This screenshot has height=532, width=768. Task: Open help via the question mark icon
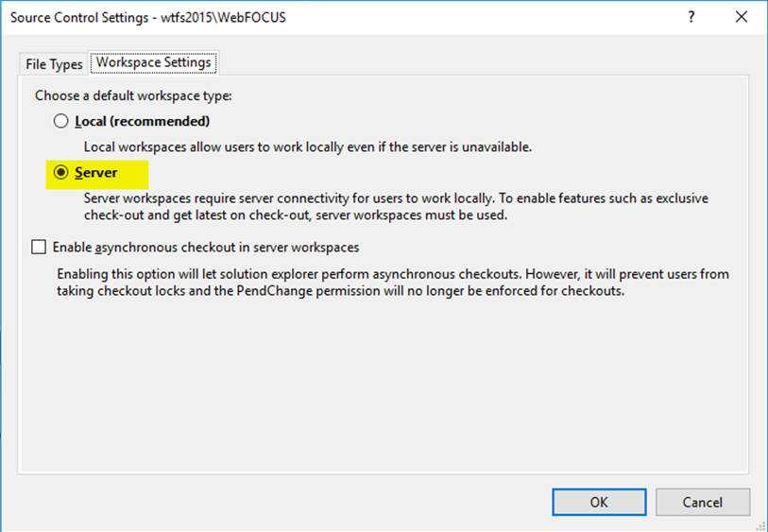tap(691, 18)
